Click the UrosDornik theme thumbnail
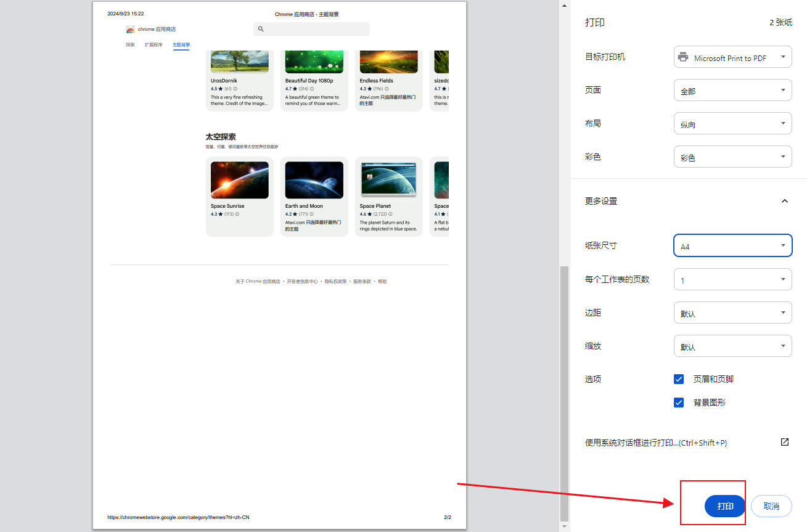Viewport: 807px width, 532px height. tap(240, 61)
